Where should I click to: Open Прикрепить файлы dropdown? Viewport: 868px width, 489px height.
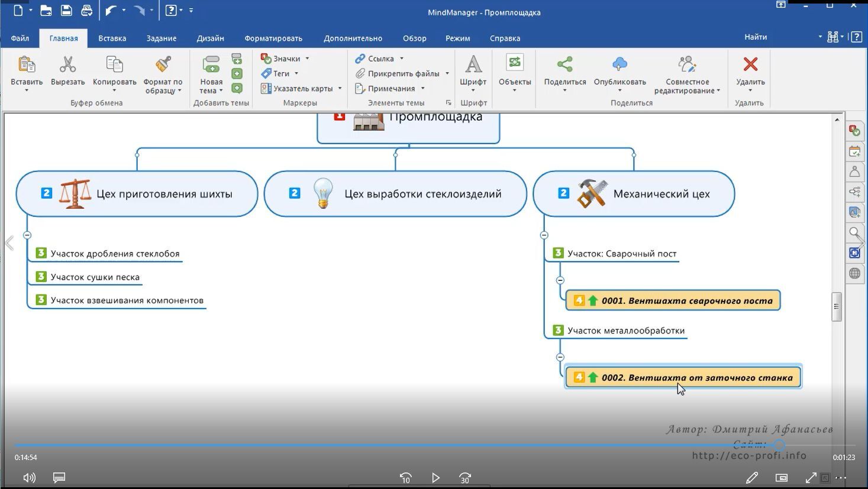pyautogui.click(x=402, y=73)
